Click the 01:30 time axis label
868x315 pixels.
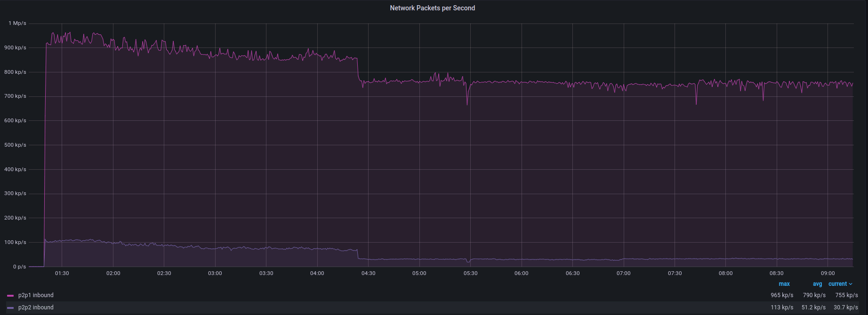pyautogui.click(x=62, y=273)
